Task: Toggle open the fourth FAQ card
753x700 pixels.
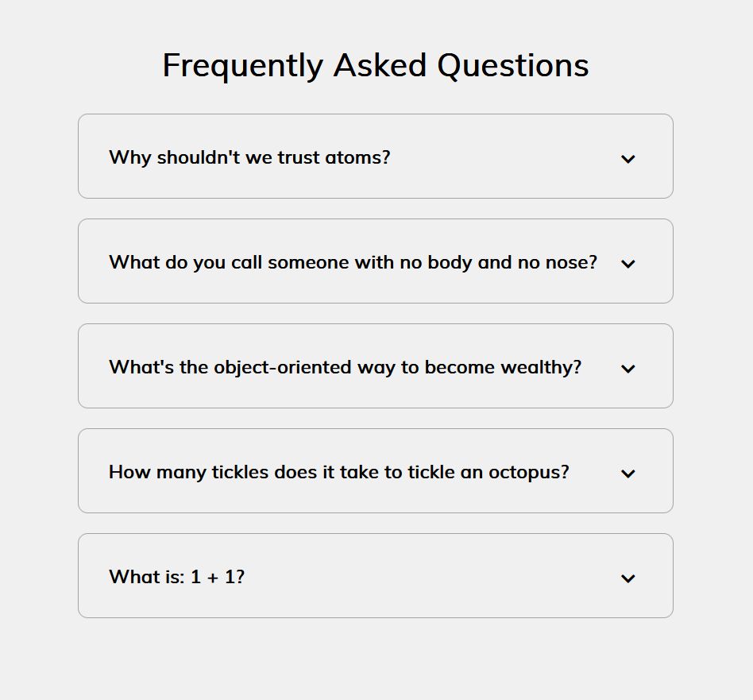Action: pos(375,470)
